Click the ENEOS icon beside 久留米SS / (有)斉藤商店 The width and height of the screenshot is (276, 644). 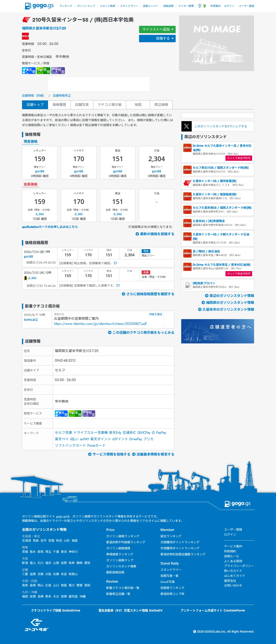pos(187,223)
